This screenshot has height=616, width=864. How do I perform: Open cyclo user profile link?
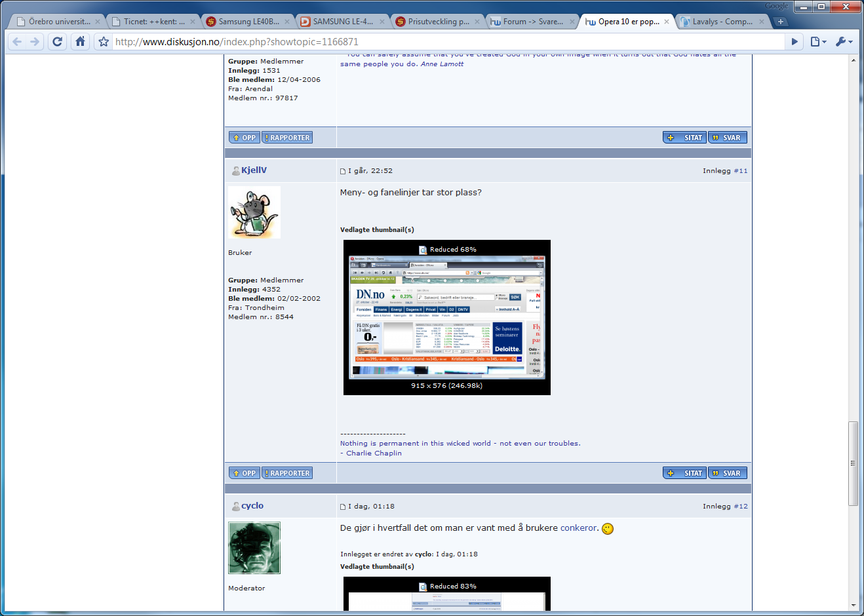click(252, 506)
